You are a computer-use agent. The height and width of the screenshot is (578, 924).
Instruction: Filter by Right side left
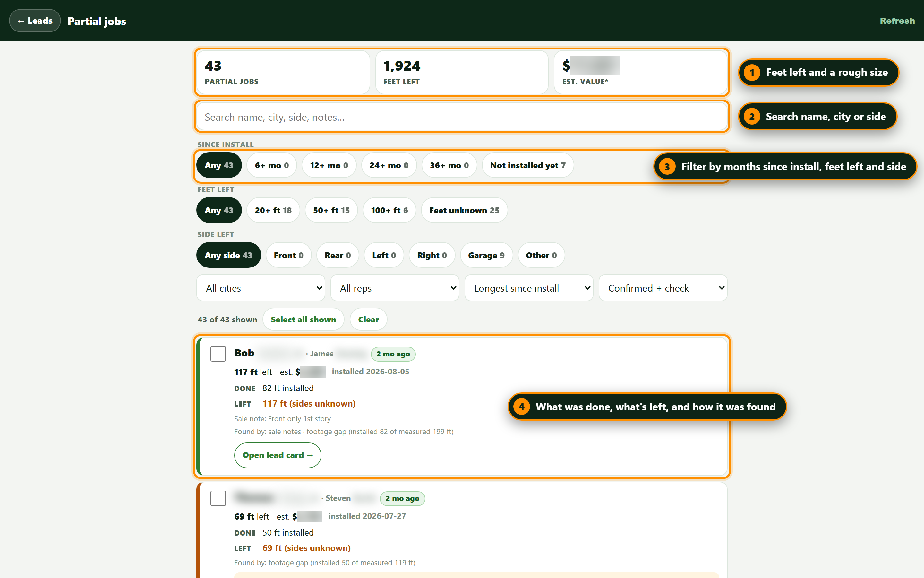(x=432, y=255)
